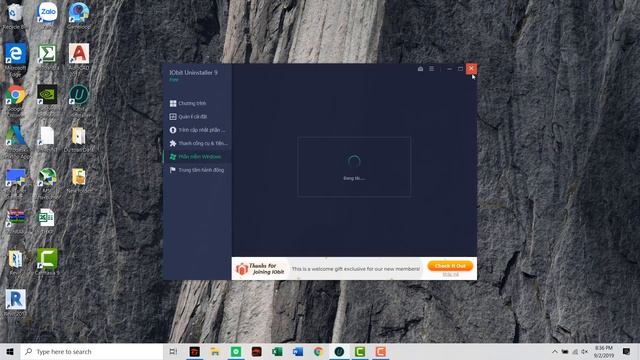Viewport: 640px width, 360px height.
Task: Select the folder icon beside the blank file
Action: click(79, 139)
